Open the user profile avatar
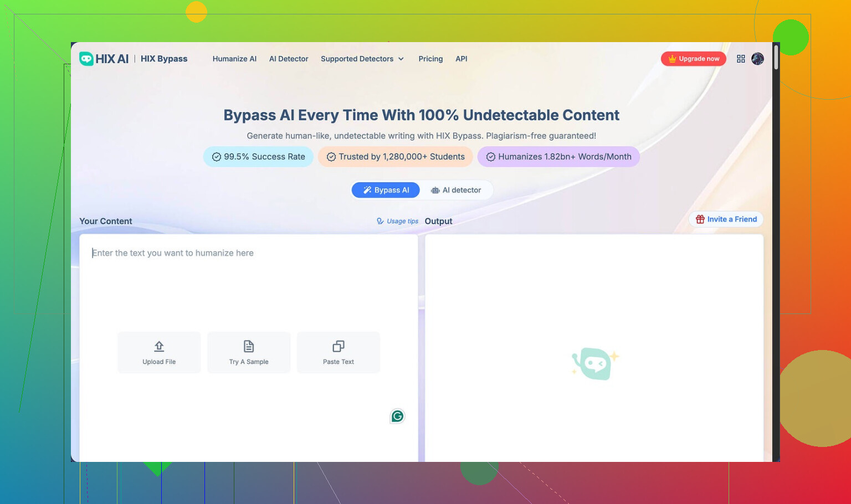 (757, 59)
